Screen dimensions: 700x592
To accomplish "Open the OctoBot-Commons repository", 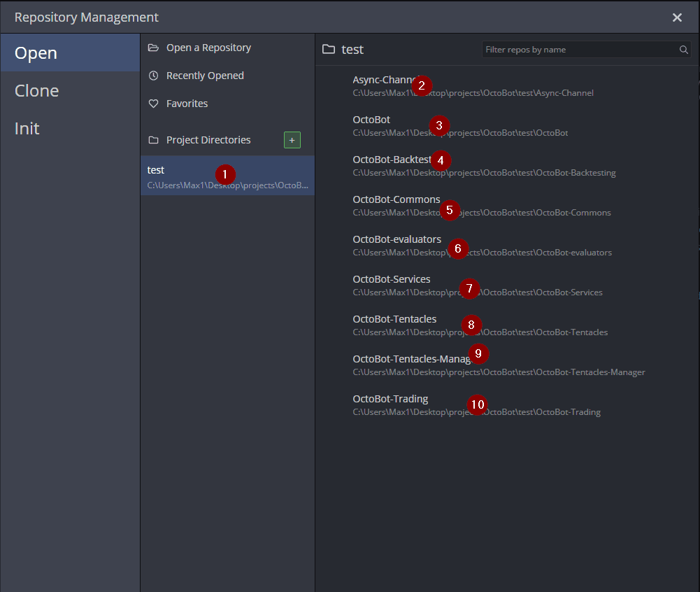I will 507,206.
